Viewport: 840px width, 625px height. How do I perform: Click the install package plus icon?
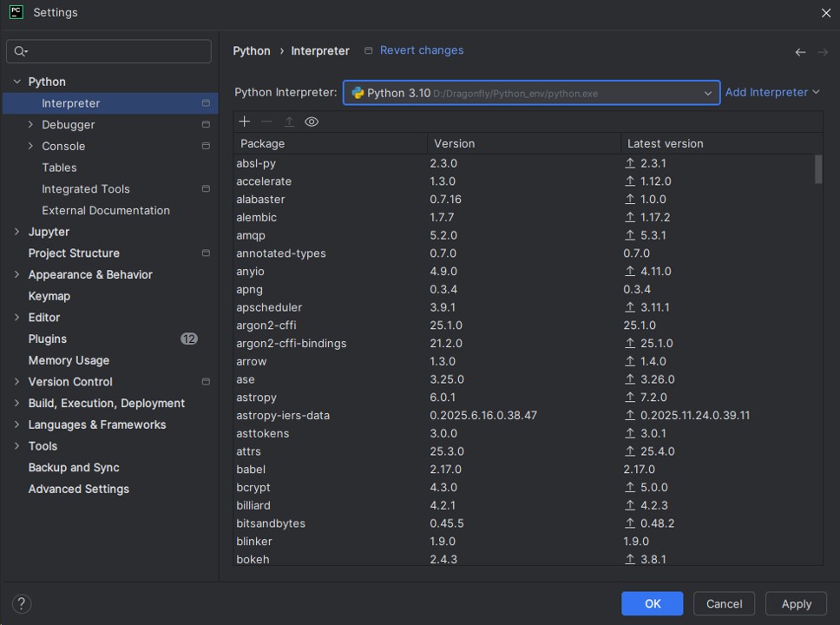click(x=245, y=122)
